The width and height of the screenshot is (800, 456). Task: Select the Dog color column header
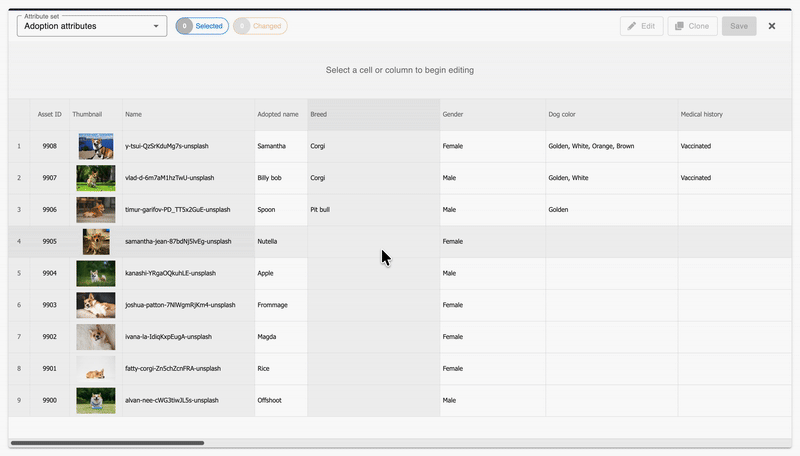(610, 114)
